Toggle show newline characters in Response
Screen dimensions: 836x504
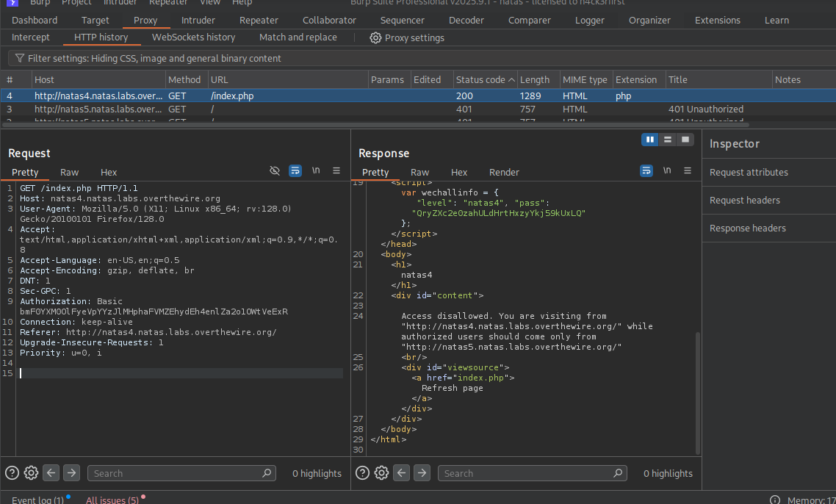[x=667, y=170]
